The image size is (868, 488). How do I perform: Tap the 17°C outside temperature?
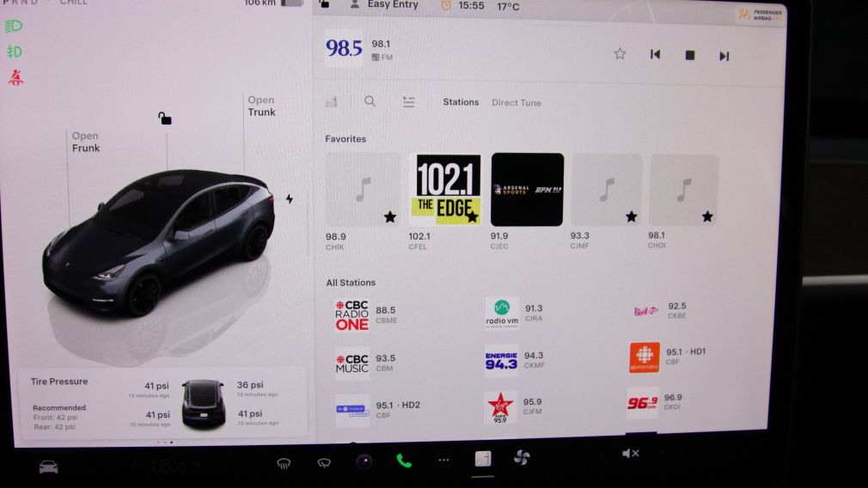[508, 7]
